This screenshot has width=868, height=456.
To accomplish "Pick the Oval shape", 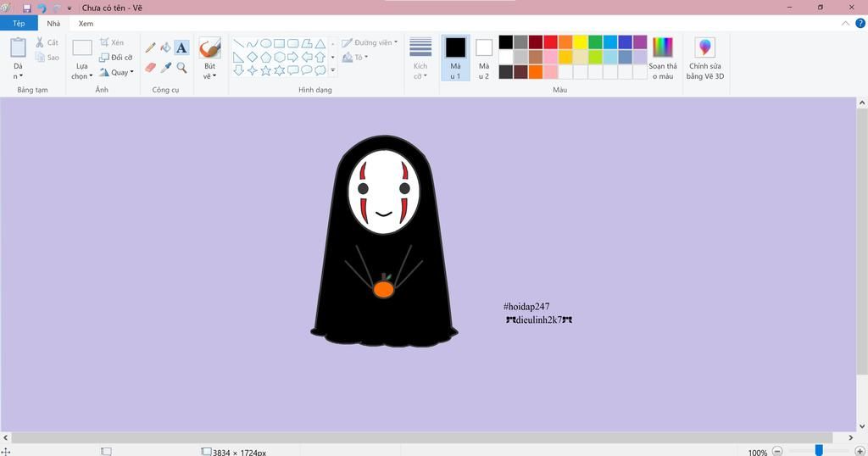I will 265,43.
